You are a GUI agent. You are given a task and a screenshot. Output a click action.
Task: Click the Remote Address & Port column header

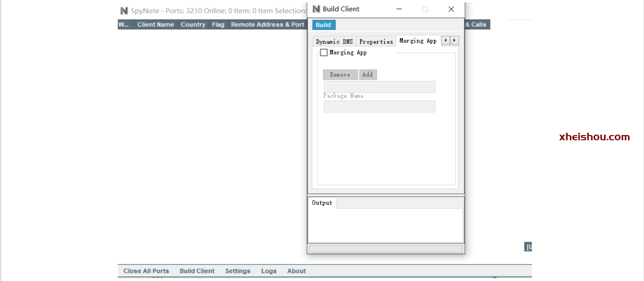pyautogui.click(x=268, y=24)
